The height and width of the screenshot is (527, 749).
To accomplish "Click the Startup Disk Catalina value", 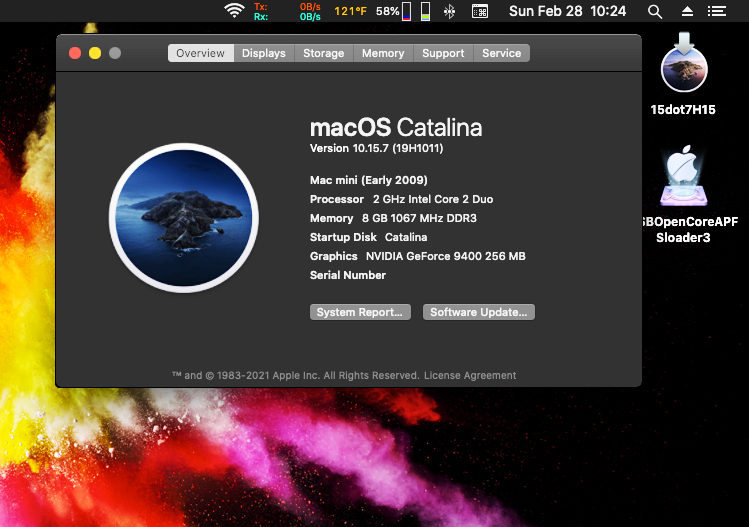I will click(x=406, y=237).
